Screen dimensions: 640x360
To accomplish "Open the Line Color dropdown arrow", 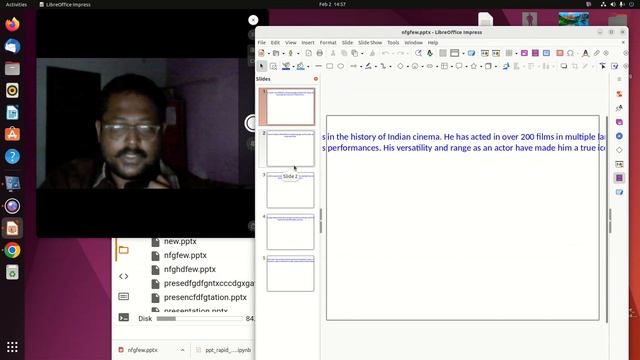I will [293, 66].
